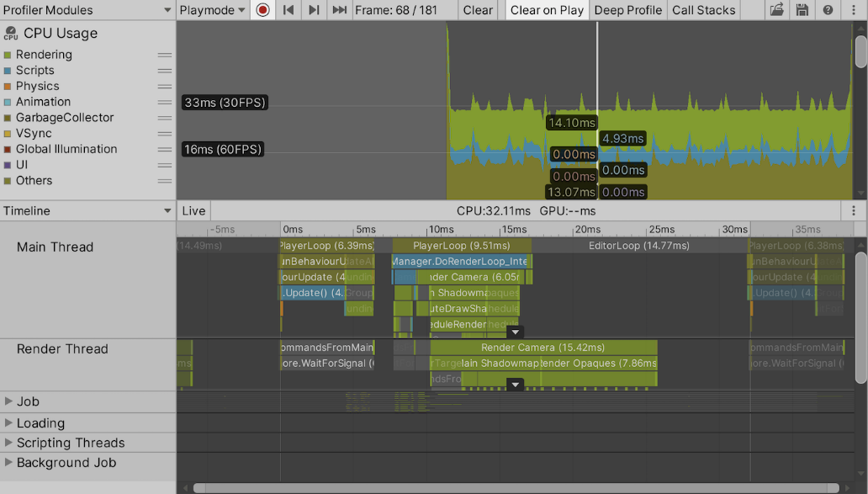Click the horizontal timeline scrollbar
Screen dimensions: 868x494
(516, 488)
